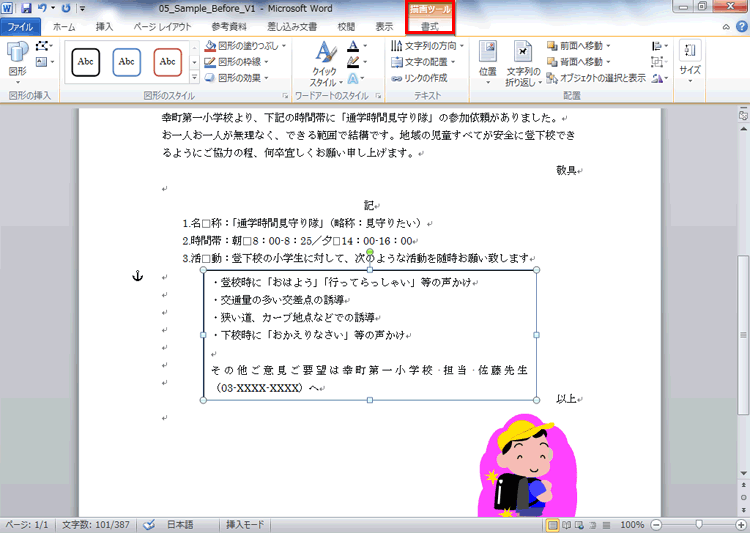The height and width of the screenshot is (533, 750).
Task: Switch to the 表示 tab
Action: pos(384,27)
